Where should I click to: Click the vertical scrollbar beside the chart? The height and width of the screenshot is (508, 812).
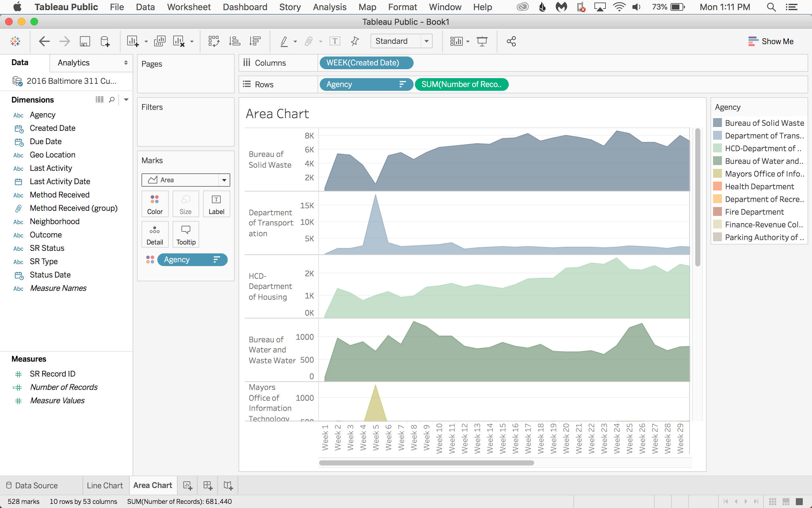(698, 197)
